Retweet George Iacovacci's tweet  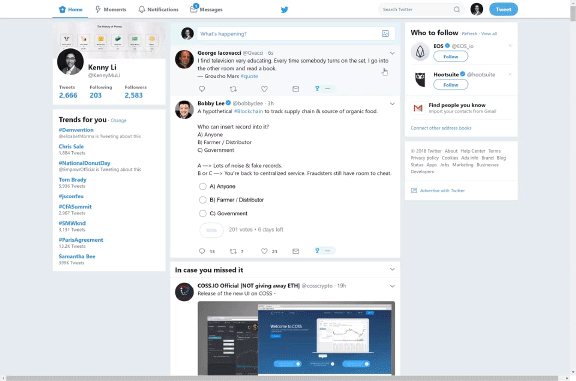pyautogui.click(x=233, y=89)
